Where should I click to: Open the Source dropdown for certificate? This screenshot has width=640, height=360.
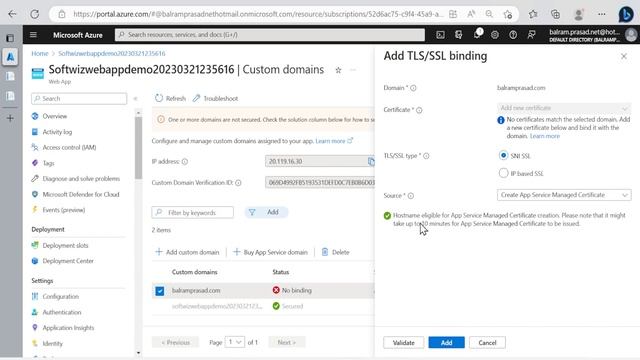[564, 195]
